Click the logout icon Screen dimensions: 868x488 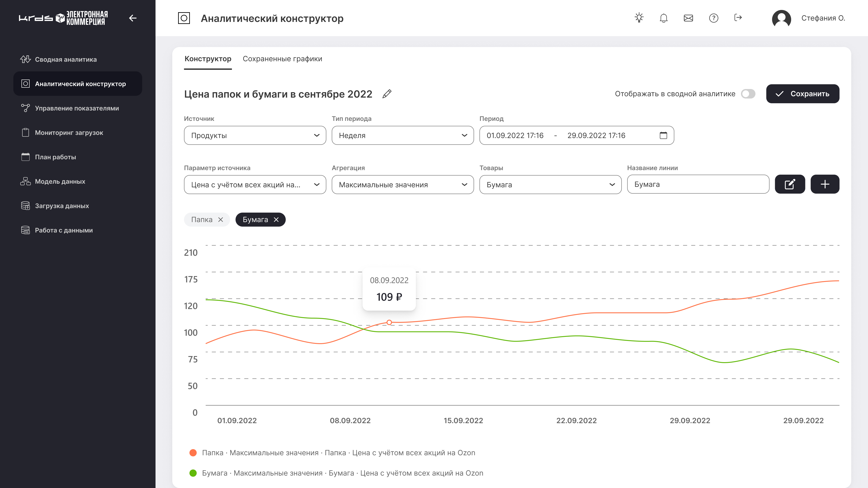[x=738, y=18]
